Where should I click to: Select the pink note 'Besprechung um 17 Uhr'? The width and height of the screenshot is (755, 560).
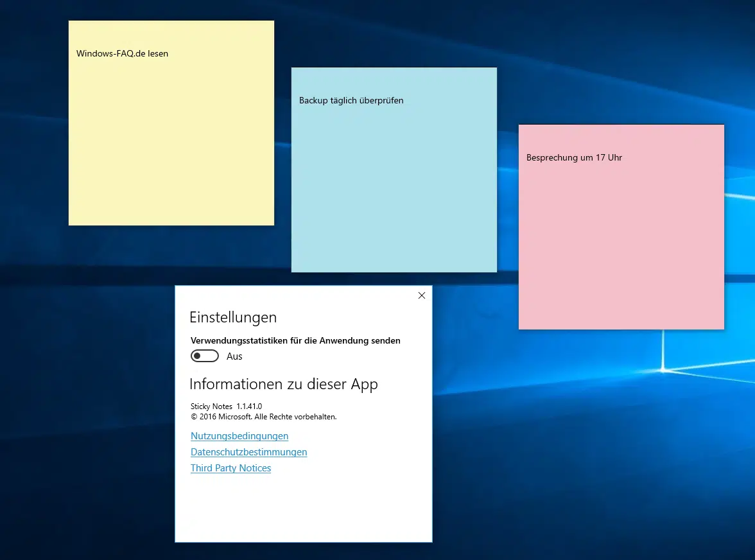[621, 227]
